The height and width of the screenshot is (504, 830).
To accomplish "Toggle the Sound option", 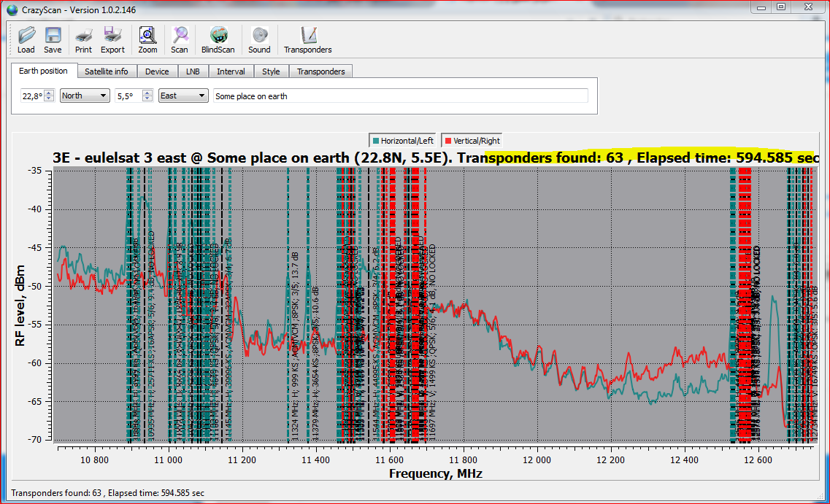I will pos(259,39).
